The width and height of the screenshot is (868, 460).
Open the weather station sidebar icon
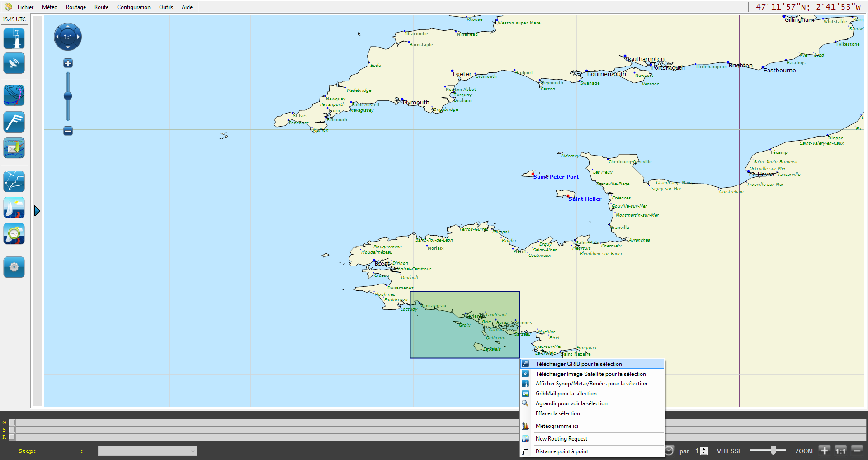(x=14, y=38)
